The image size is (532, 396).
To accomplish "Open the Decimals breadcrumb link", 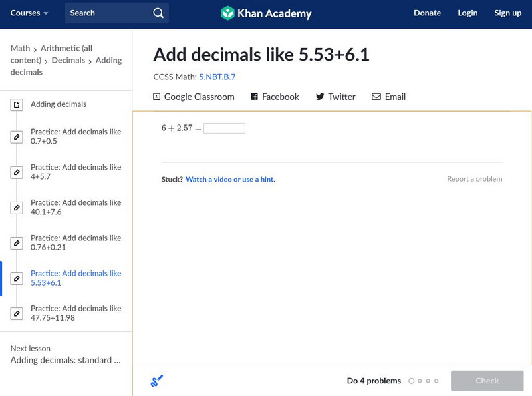I will point(68,60).
